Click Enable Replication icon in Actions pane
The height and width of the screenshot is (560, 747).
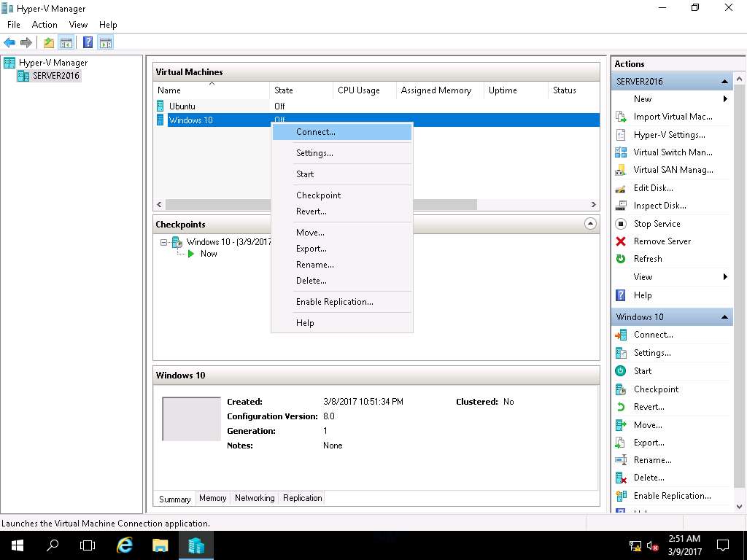[x=621, y=496]
